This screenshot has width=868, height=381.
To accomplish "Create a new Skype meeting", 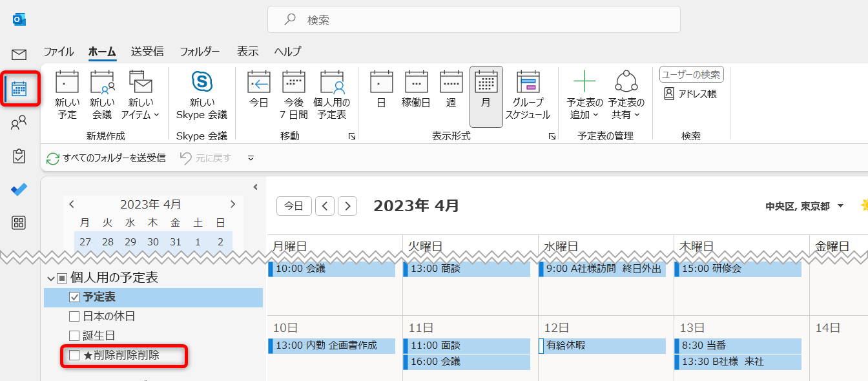I will [x=201, y=95].
